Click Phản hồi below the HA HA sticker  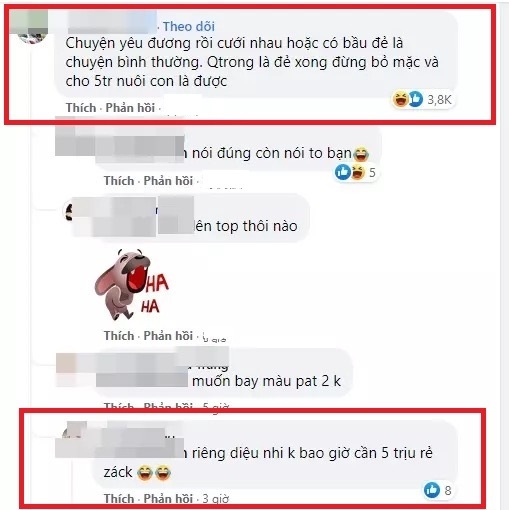[168, 335]
